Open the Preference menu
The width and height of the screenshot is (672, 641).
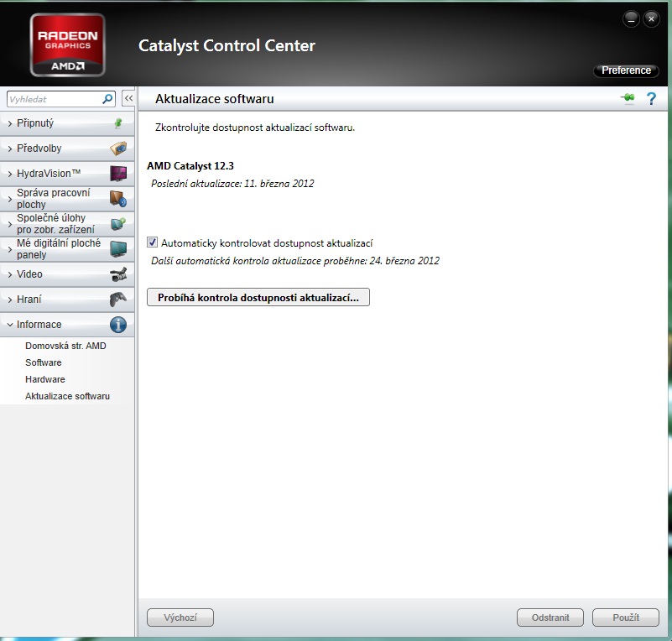(626, 70)
